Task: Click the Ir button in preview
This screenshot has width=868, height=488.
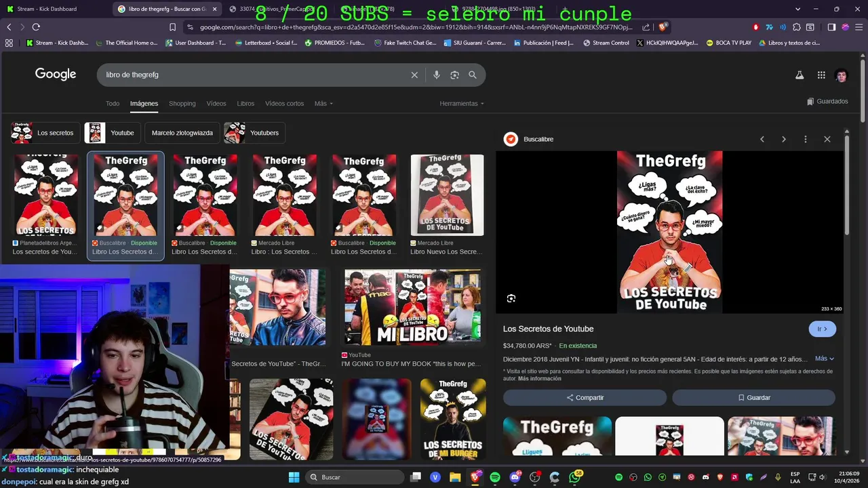Action: (x=823, y=329)
